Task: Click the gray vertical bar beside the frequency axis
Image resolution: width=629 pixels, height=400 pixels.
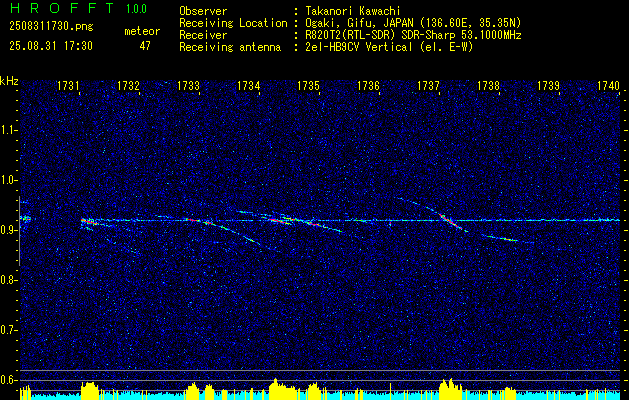Action: (19, 231)
